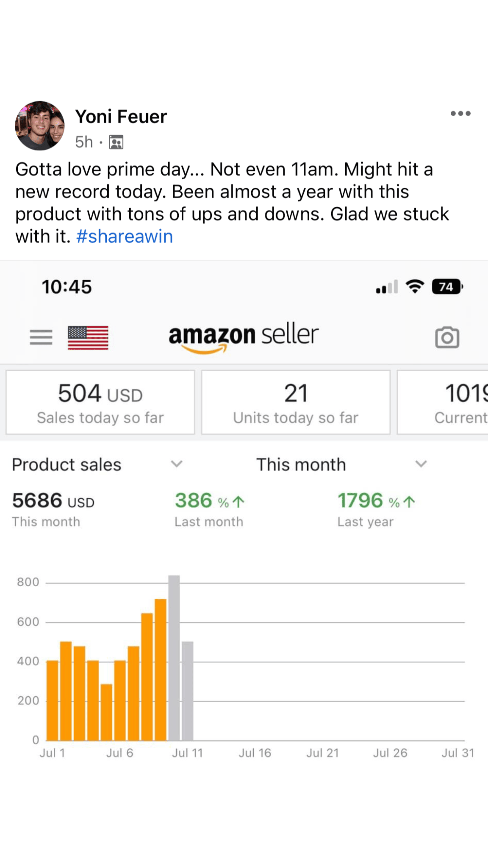Tap the cellular signal strength icon
488x868 pixels.
pos(387,287)
